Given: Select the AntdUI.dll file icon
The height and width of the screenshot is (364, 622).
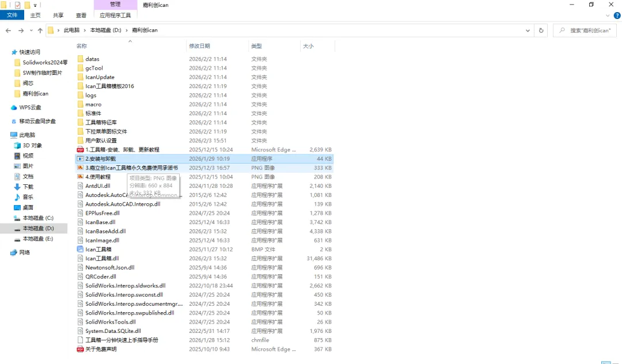Looking at the screenshot, I should coord(80,186).
